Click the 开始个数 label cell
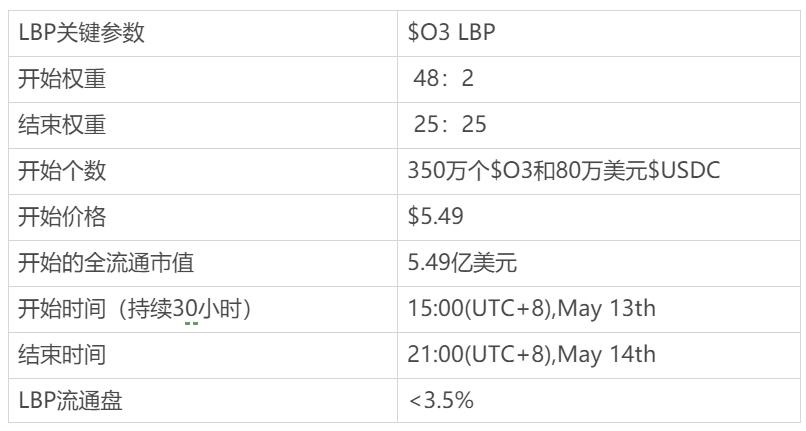 [x=62, y=171]
